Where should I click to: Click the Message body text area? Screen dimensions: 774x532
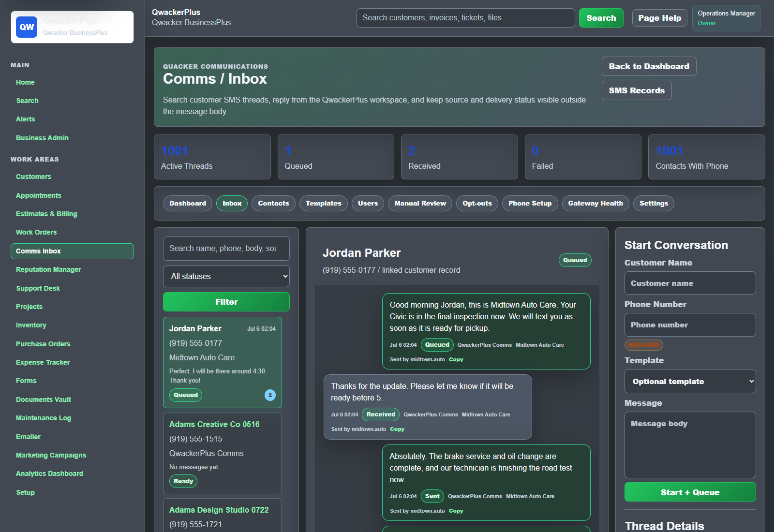[690, 445]
